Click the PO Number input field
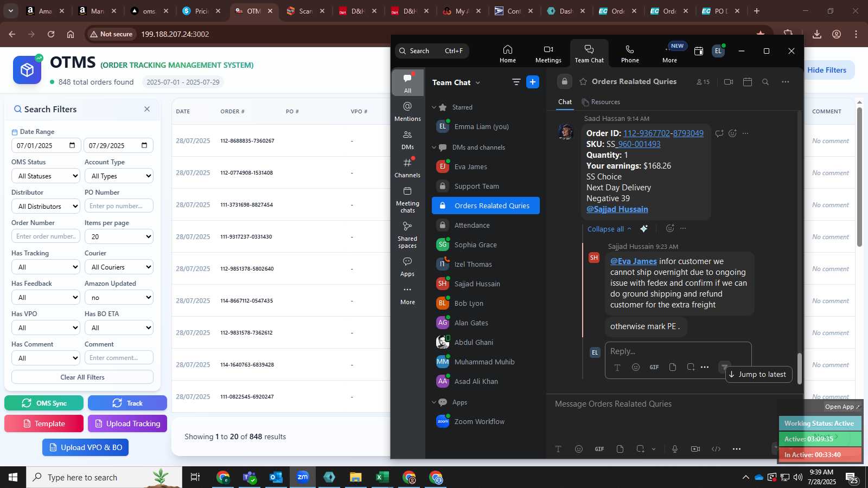 point(119,206)
